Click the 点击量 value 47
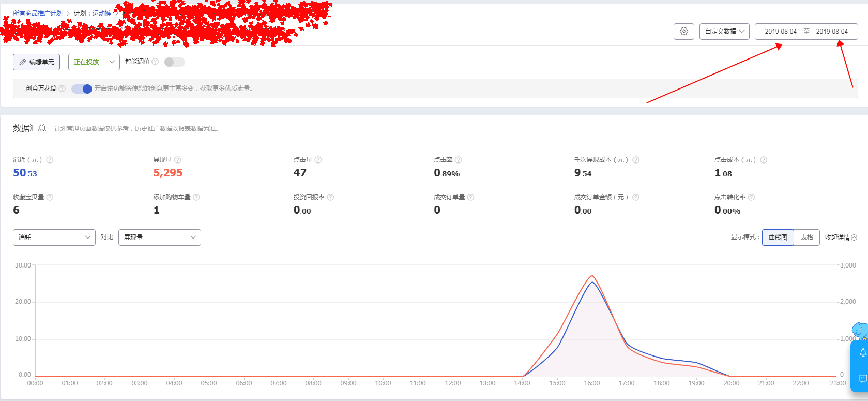 pyautogui.click(x=300, y=173)
